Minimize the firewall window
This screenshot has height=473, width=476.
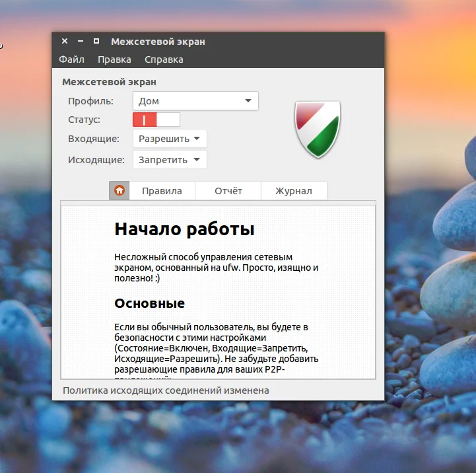coord(81,41)
